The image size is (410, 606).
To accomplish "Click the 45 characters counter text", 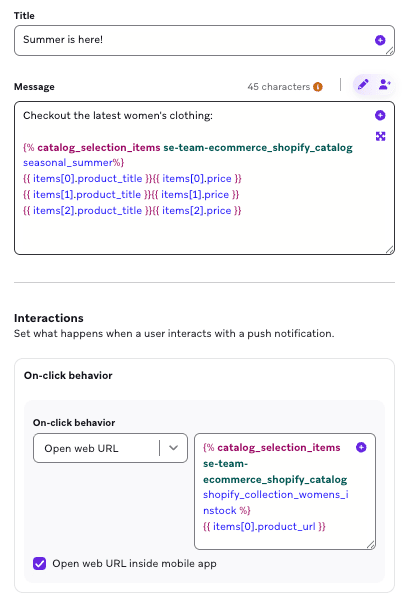I will (279, 87).
